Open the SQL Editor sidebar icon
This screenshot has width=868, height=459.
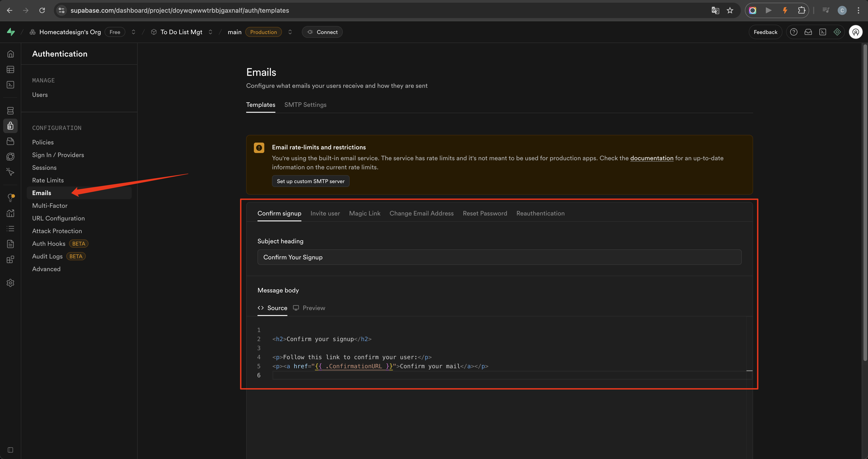coord(10,85)
